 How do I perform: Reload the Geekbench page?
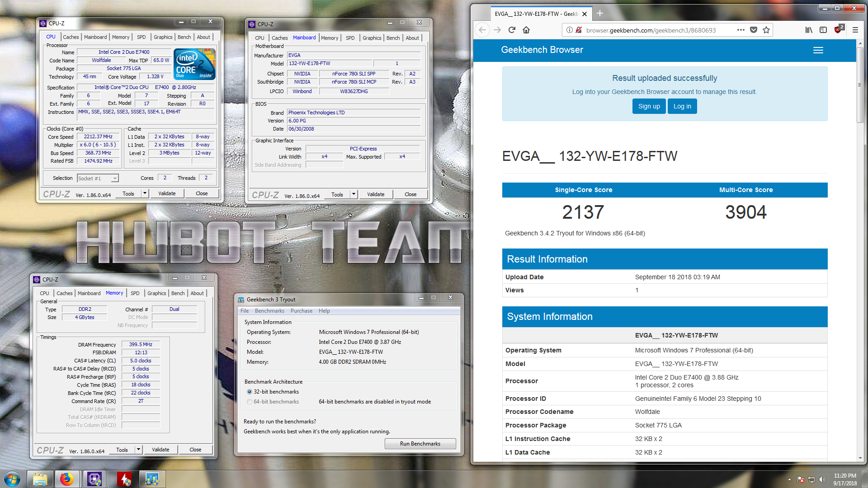512,30
